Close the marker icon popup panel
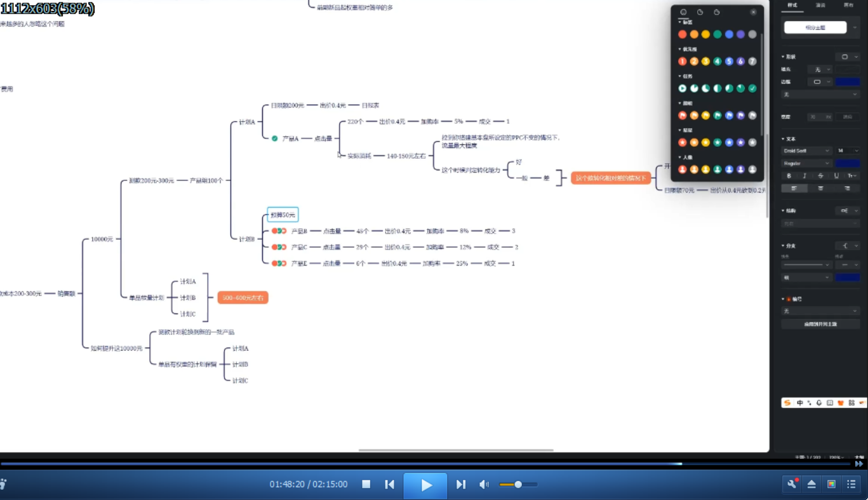This screenshot has width=868, height=500. pyautogui.click(x=753, y=12)
